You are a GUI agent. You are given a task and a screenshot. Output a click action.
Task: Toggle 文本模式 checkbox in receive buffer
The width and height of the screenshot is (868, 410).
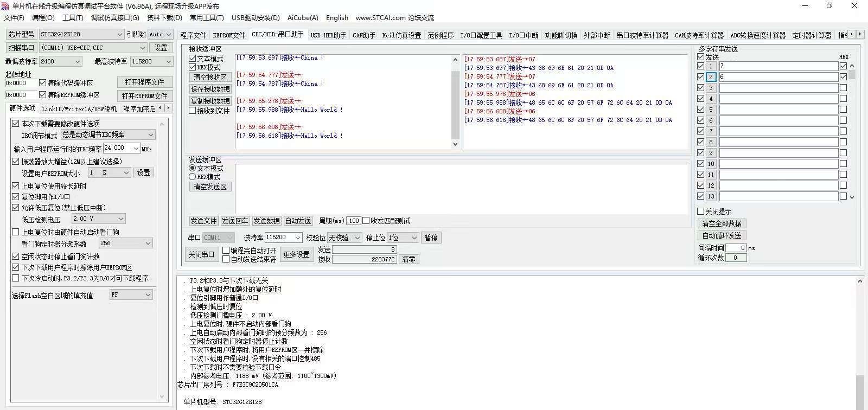pos(193,59)
